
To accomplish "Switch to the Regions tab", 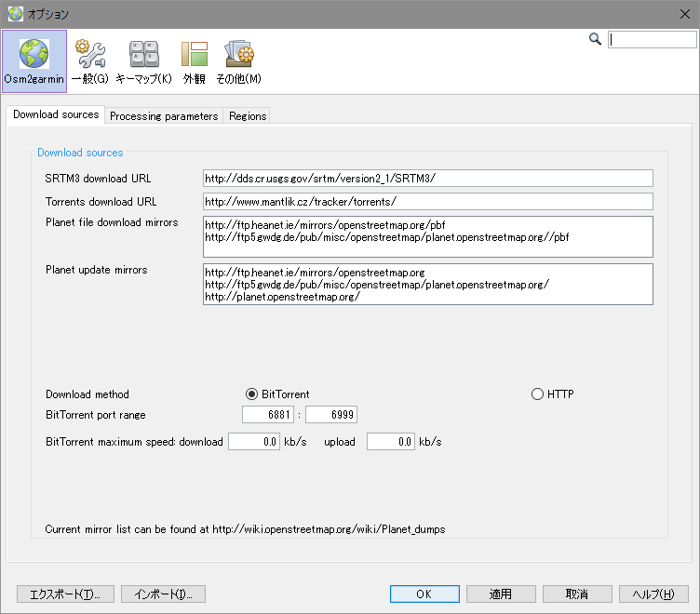I will [x=248, y=116].
